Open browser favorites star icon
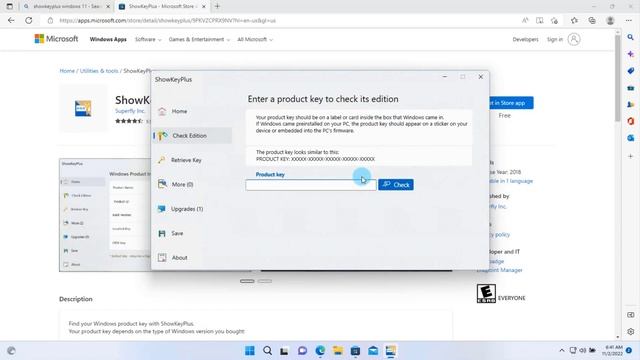This screenshot has height=360, width=640. 574,20
